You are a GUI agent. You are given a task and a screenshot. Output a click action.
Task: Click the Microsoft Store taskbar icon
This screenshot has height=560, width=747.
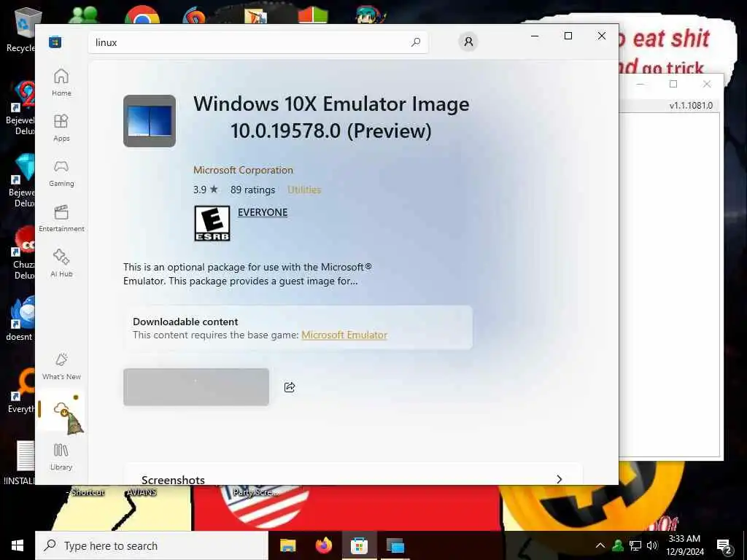359,545
